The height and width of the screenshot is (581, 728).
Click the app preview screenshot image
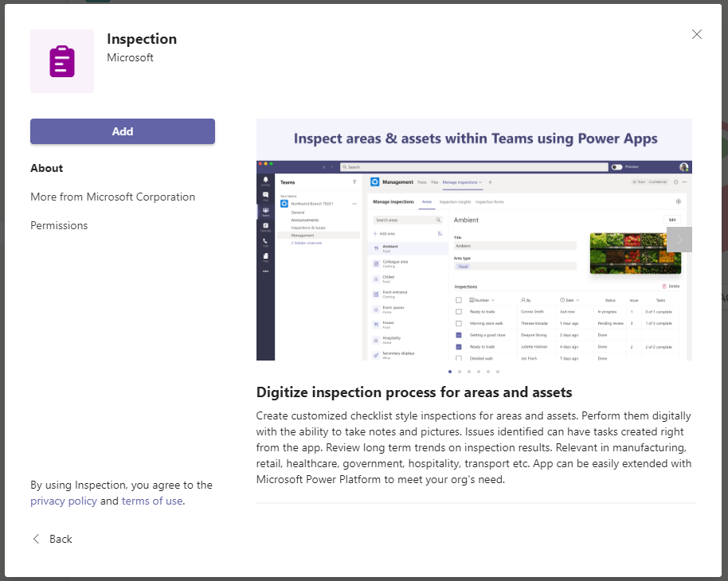tap(474, 240)
